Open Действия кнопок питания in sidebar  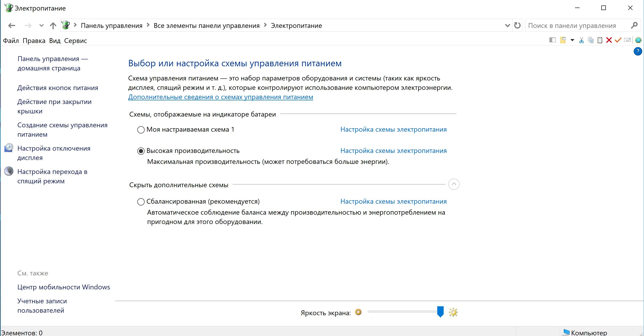pyautogui.click(x=58, y=88)
